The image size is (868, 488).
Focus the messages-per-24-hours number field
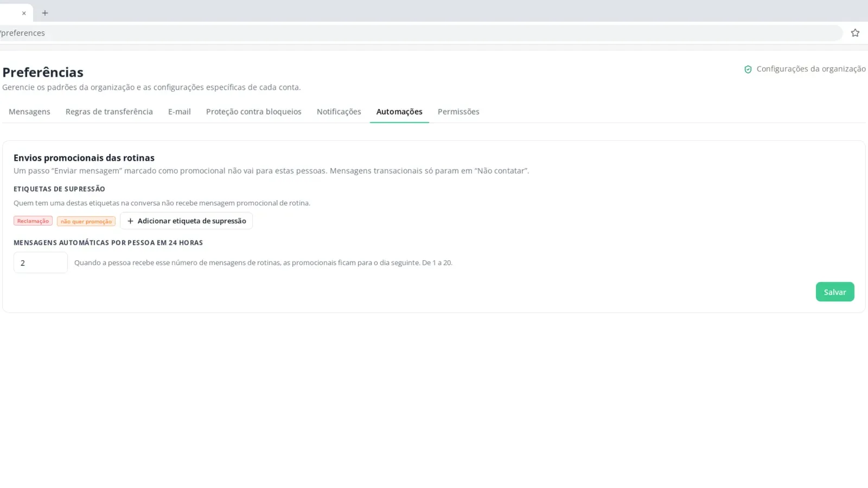pyautogui.click(x=41, y=262)
